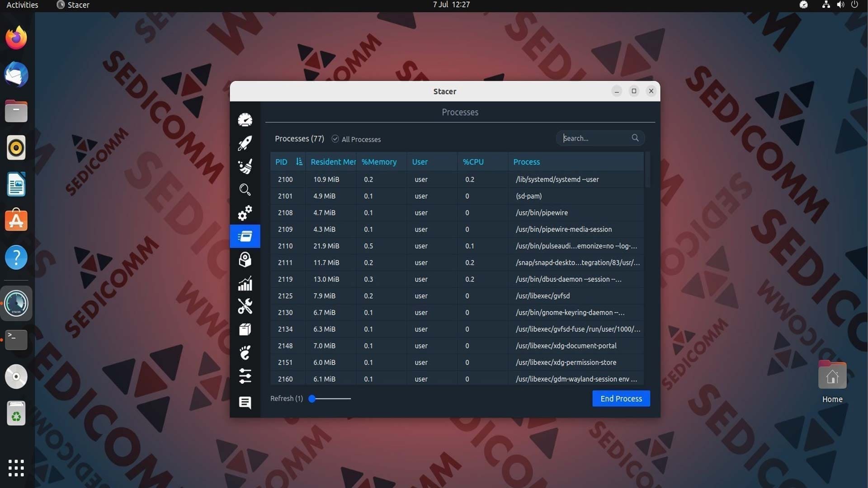Open Ubuntu Software from the dock

16,221
